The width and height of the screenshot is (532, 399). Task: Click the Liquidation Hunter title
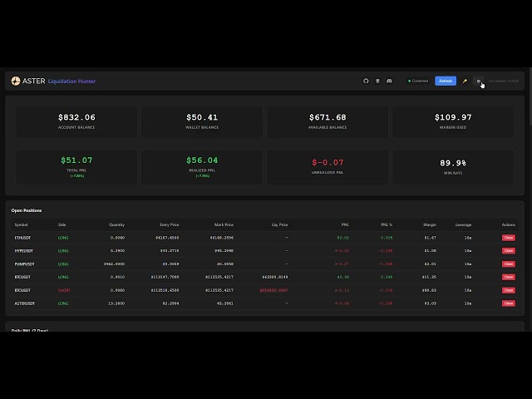pos(71,81)
